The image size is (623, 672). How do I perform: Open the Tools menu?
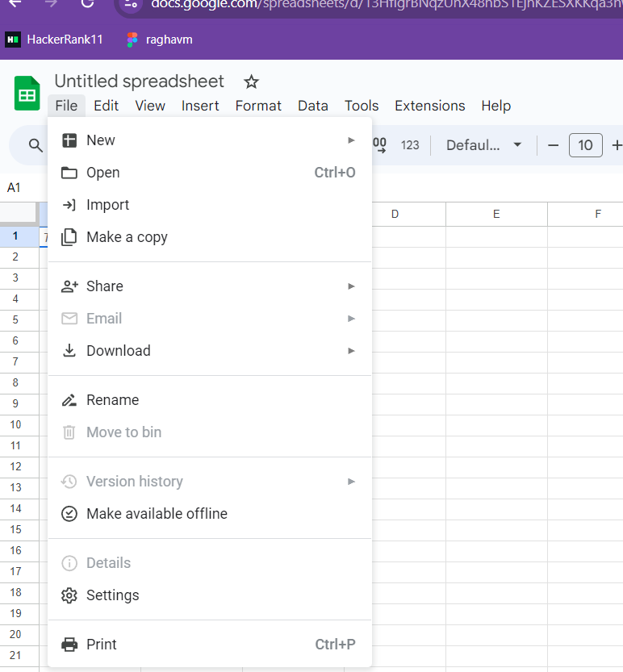coord(362,106)
